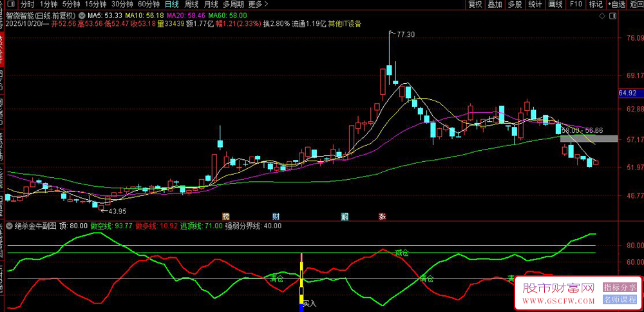Click the 财 financial marker icon

tap(276, 216)
